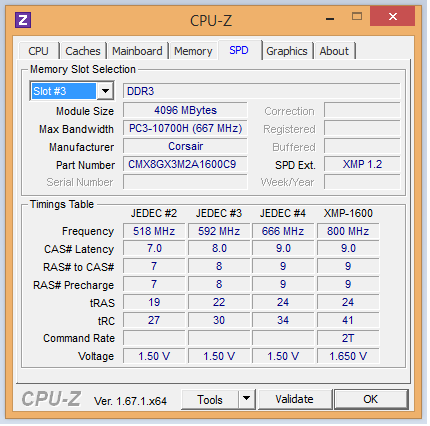Image resolution: width=430 pixels, height=426 pixels.
Task: Click the JEDEC #3 column header
Action: [x=219, y=213]
